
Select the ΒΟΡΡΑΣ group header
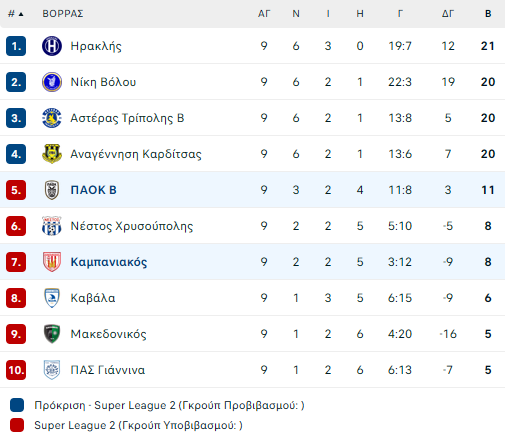[x=63, y=14]
